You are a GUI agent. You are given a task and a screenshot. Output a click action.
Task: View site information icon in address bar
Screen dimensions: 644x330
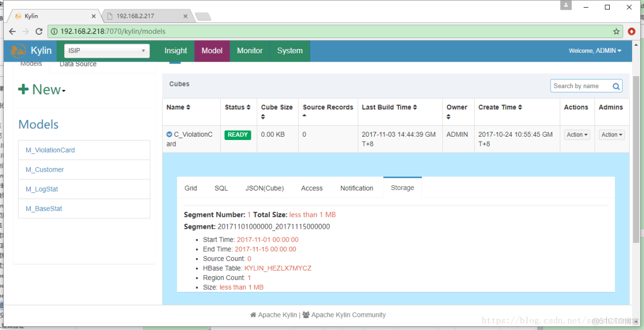pyautogui.click(x=54, y=32)
